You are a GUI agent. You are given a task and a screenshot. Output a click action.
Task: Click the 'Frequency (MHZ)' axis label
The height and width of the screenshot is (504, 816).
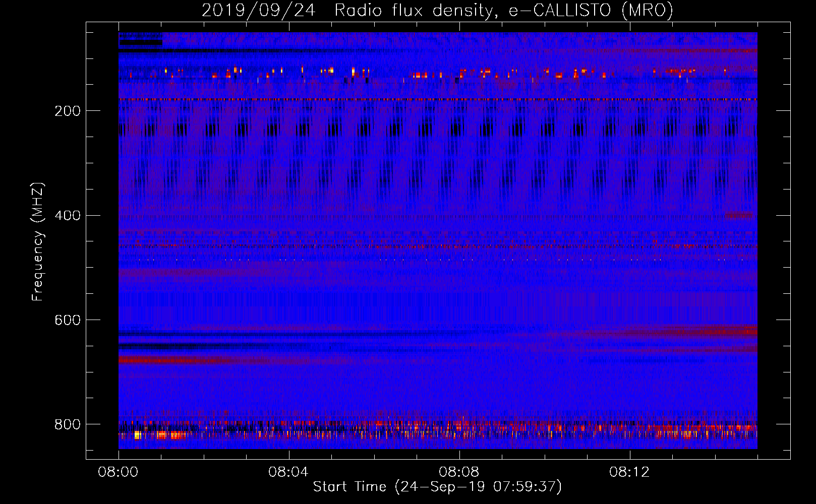38,242
